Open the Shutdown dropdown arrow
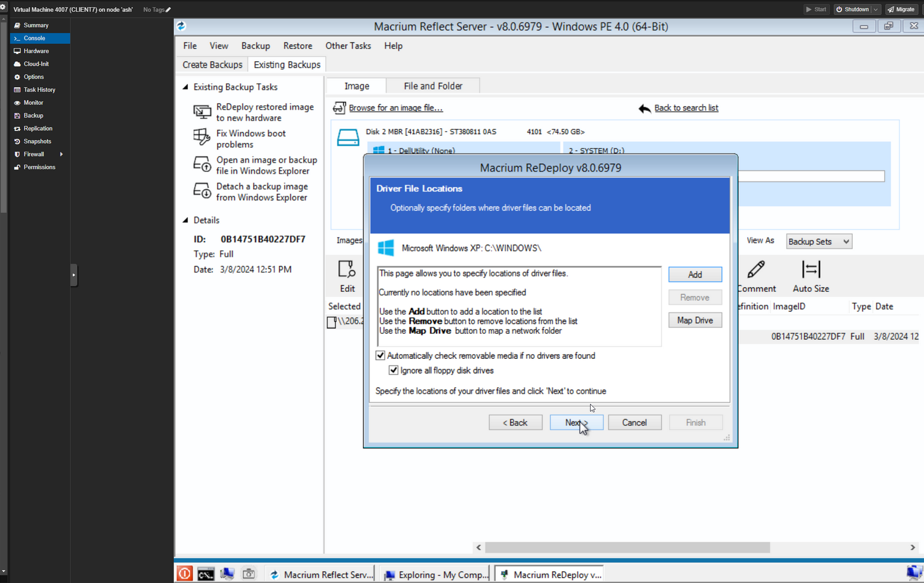The width and height of the screenshot is (924, 583). 875,9
